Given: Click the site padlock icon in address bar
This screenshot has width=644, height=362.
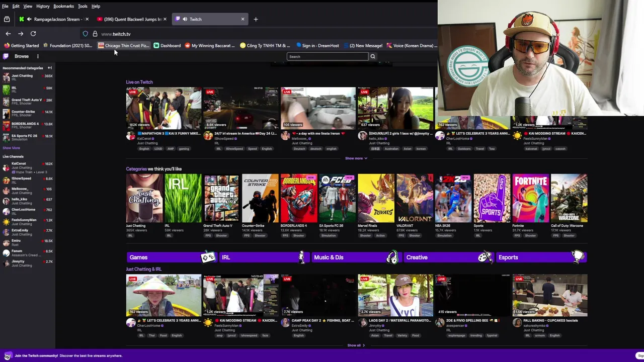Looking at the screenshot, I should coord(95,34).
